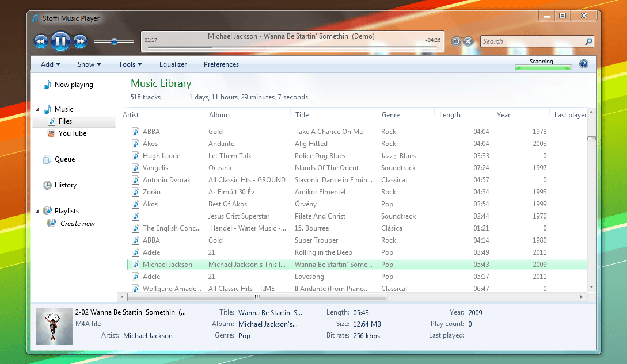Click the album art thumbnail
Screen dimensions: 627x364
pyautogui.click(x=54, y=327)
